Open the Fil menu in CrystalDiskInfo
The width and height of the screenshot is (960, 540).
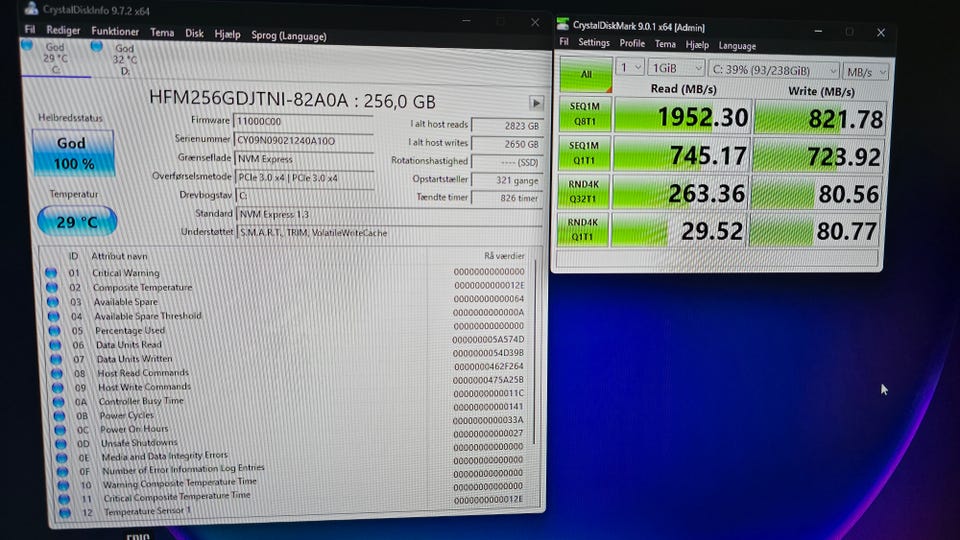pos(29,29)
